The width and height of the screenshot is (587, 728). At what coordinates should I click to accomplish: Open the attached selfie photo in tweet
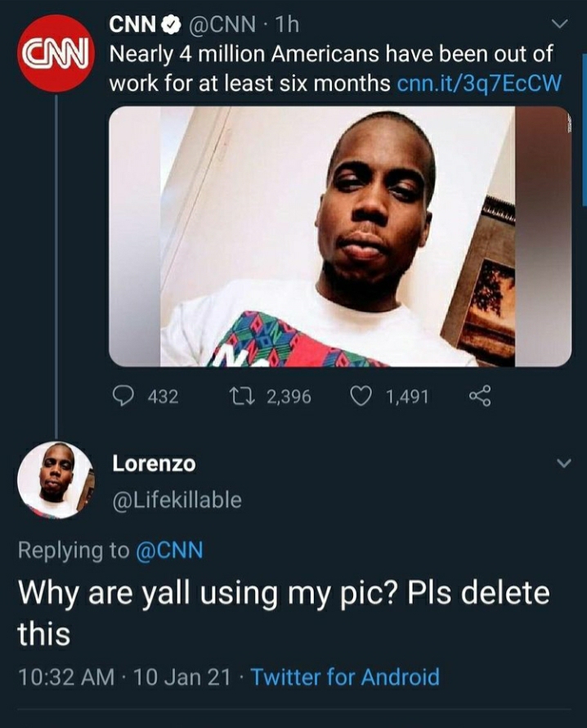339,236
